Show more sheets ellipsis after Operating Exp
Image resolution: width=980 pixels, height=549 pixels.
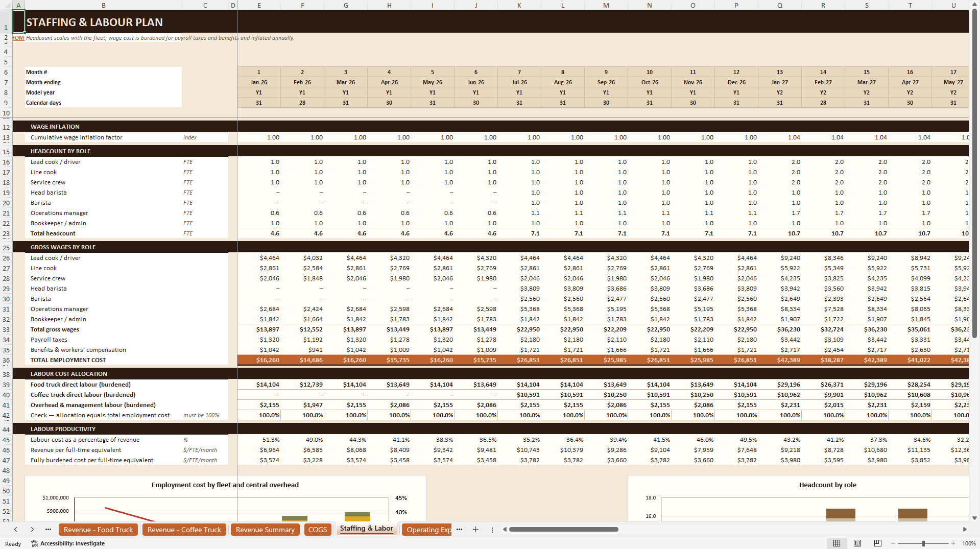click(x=459, y=530)
